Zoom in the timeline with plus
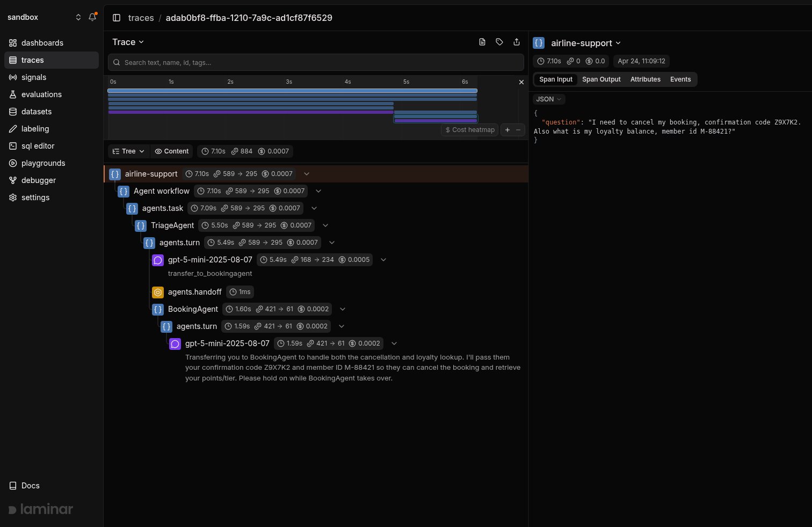Viewport: 812px width, 527px height. point(508,130)
